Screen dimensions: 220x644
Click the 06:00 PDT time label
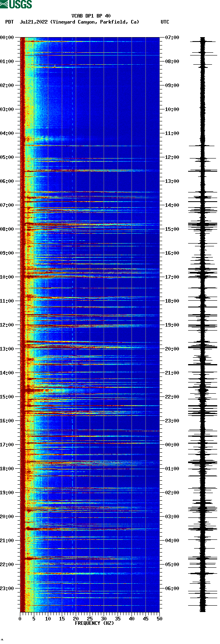[7, 181]
